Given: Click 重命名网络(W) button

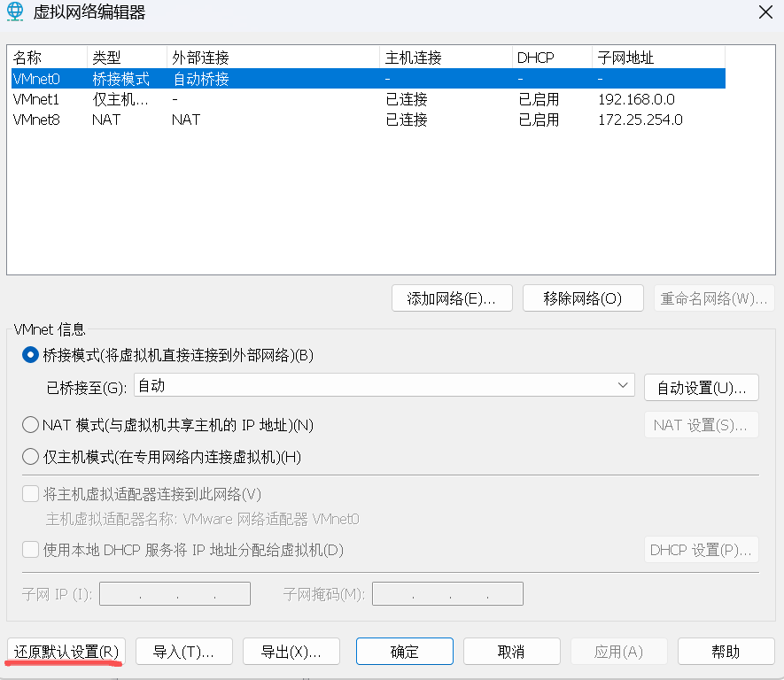Looking at the screenshot, I should 713,298.
